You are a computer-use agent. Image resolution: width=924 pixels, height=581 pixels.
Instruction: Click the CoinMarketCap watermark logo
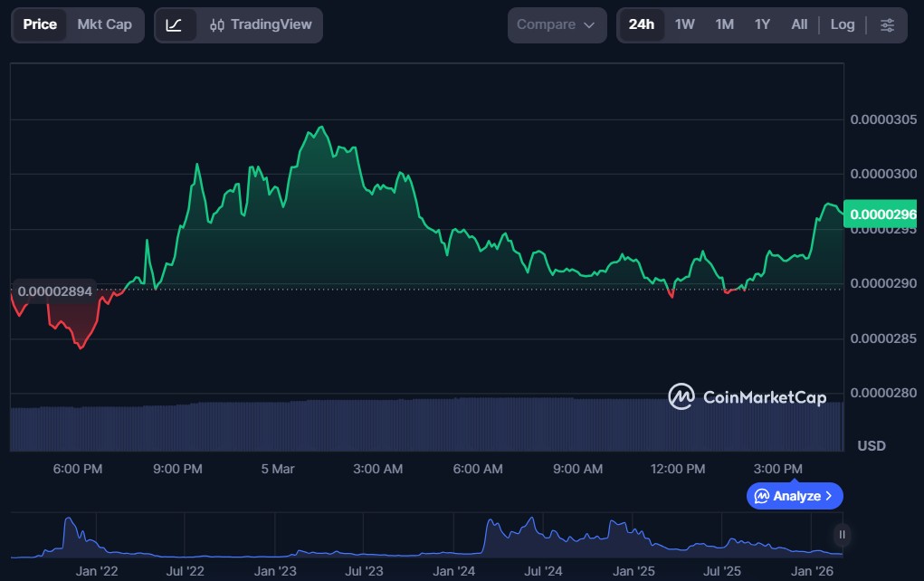pos(747,396)
